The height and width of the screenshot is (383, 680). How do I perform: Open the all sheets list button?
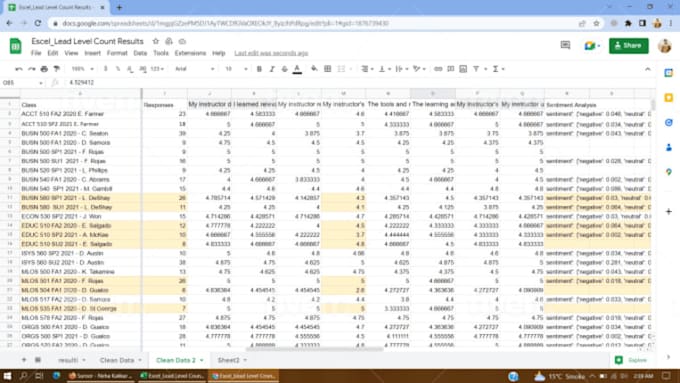[38, 360]
